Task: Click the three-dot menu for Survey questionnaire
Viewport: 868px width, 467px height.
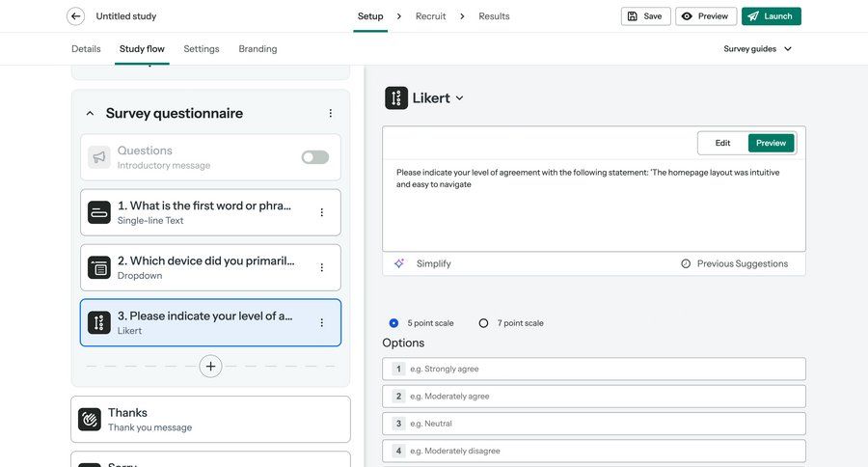Action: tap(331, 114)
